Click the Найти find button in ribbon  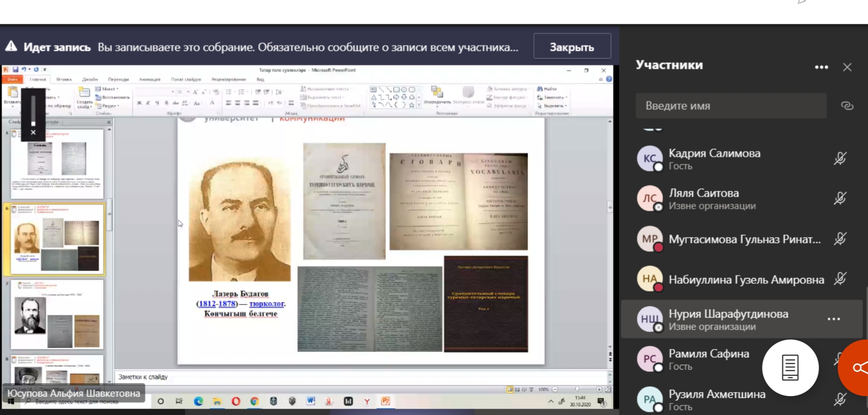click(x=548, y=89)
